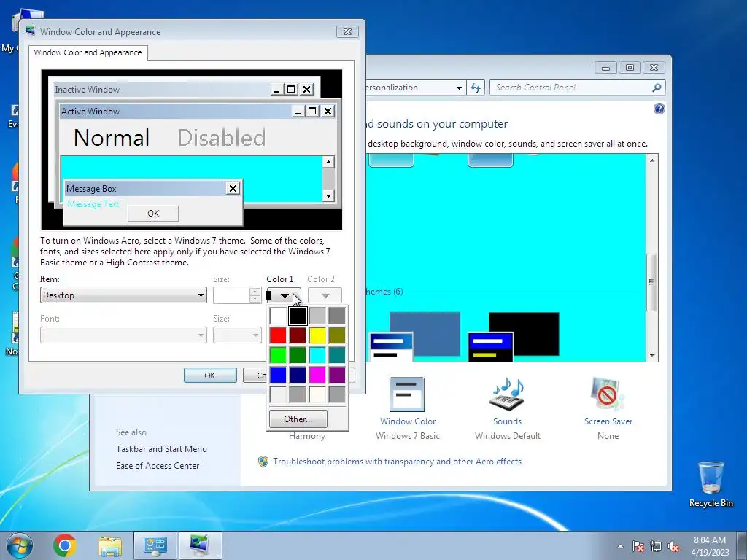Viewport: 747px width, 560px height.
Task: Confirm with the OK button in dialog
Action: coord(210,376)
